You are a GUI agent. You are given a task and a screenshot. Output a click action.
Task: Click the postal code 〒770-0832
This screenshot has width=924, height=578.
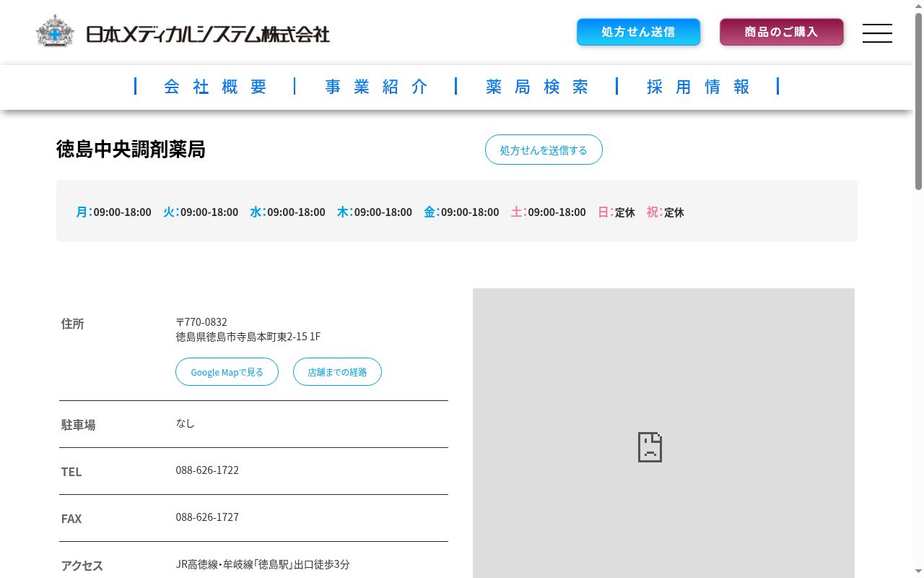tap(201, 322)
